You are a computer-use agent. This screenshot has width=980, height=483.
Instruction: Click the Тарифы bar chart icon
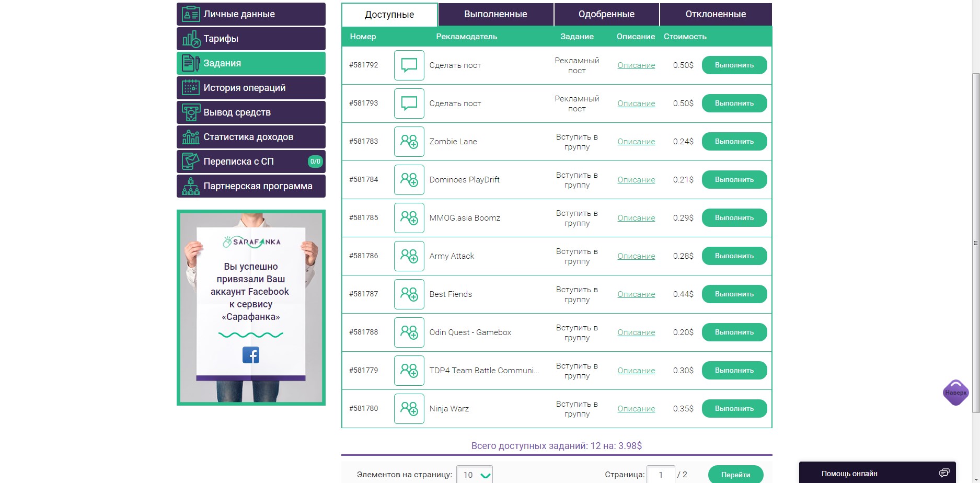point(190,39)
